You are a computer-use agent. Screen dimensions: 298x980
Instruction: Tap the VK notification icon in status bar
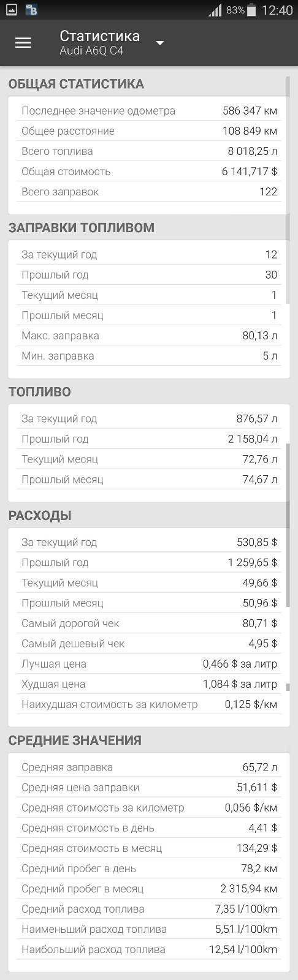pyautogui.click(x=31, y=10)
